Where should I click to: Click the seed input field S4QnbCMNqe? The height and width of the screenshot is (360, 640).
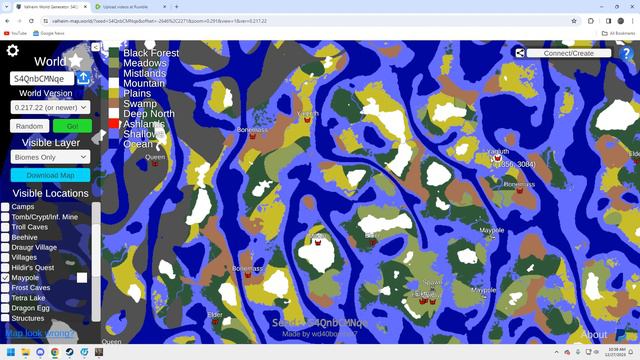tap(42, 78)
